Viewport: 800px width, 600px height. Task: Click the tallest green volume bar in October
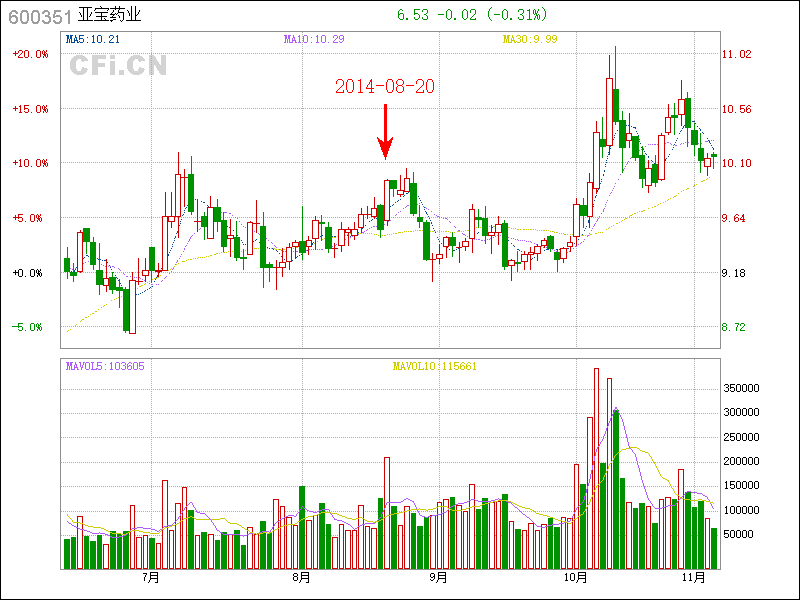(x=616, y=490)
